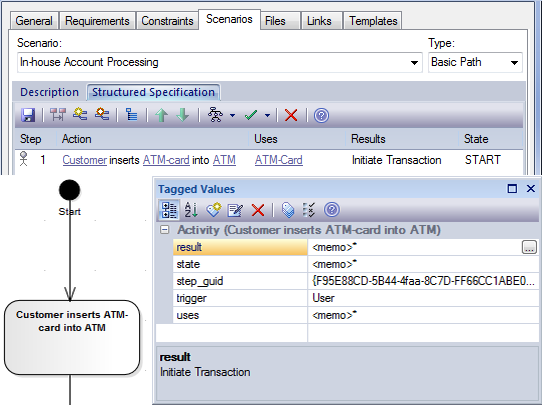
Task: Collapse the Activity group in Tagged Values
Action: [165, 230]
